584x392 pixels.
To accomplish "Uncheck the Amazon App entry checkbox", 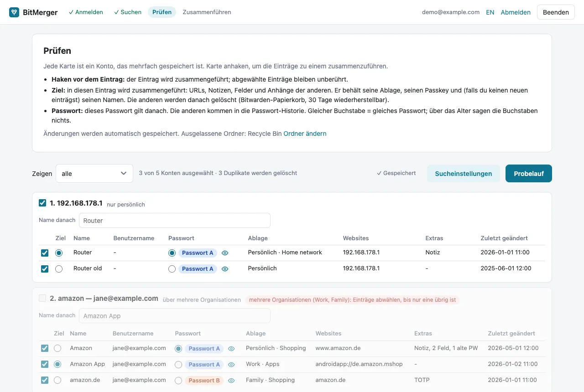I will 45,365.
